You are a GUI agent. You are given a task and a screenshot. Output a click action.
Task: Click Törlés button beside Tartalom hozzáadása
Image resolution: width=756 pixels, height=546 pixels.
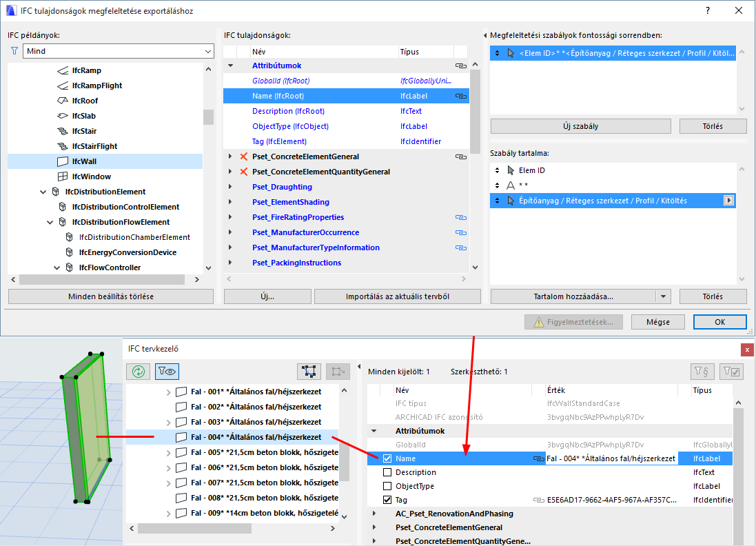(713, 296)
